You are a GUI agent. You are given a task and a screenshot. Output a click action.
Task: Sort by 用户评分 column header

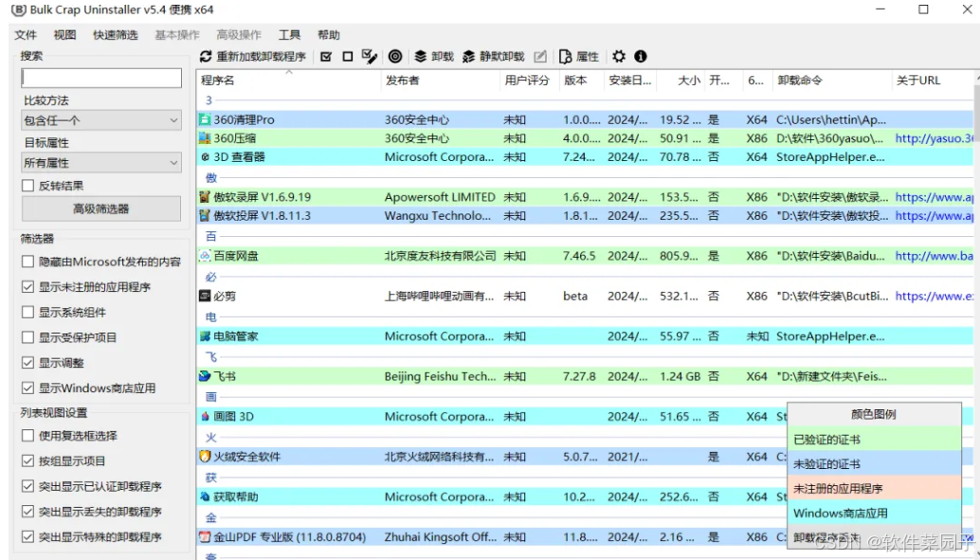(x=530, y=80)
